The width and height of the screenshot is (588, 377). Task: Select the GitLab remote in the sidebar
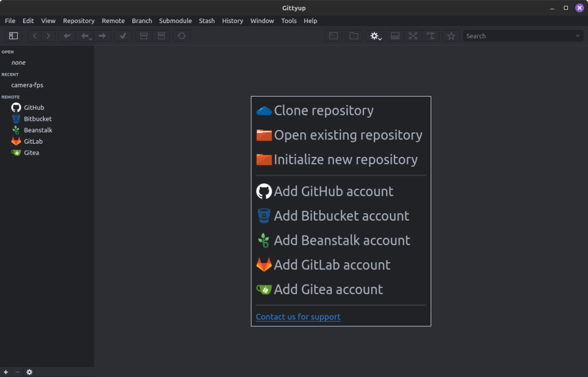point(33,141)
